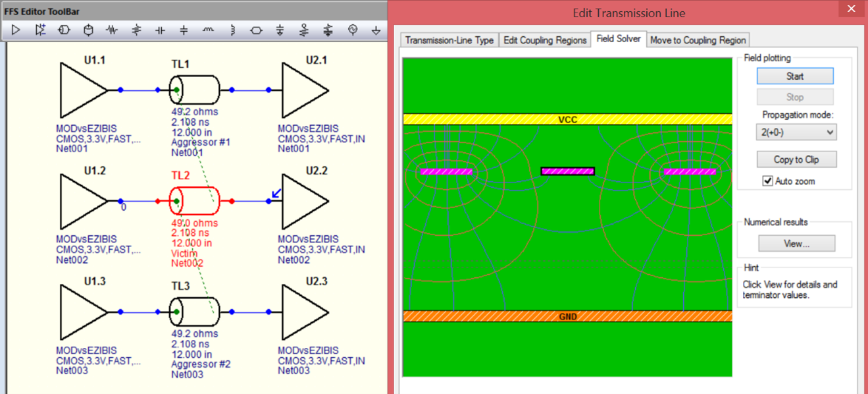This screenshot has height=394, width=868.
Task: Select the add IC pin tool
Action: click(39, 30)
